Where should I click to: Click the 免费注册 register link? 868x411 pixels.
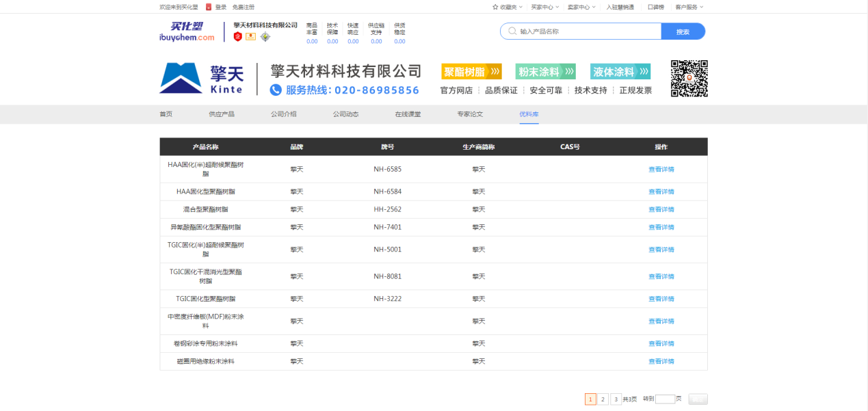click(244, 7)
